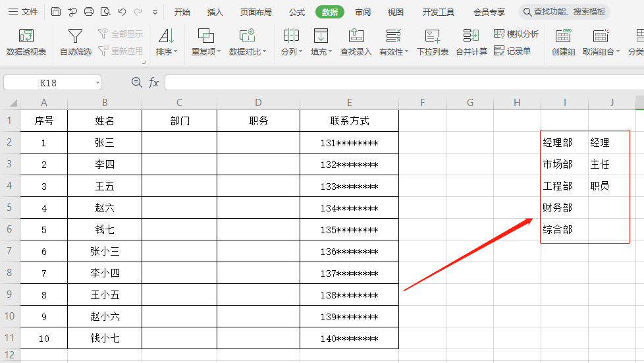Click 重新应用 button

tap(121, 51)
